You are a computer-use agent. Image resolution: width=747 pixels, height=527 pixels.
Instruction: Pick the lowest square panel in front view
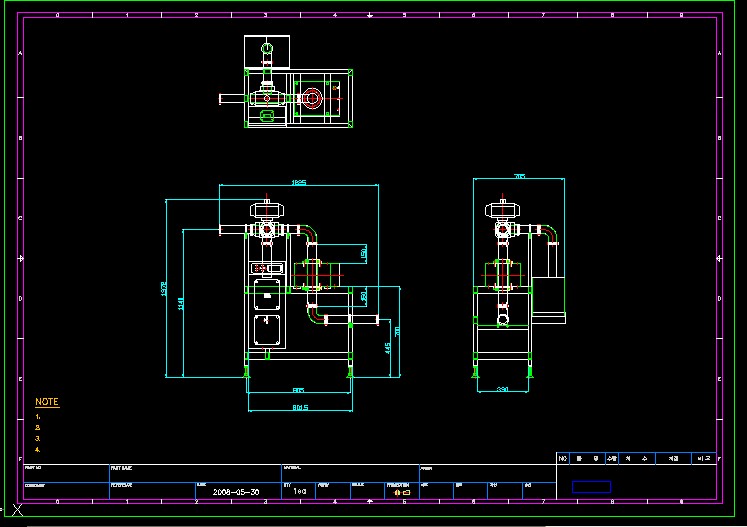coord(267,330)
